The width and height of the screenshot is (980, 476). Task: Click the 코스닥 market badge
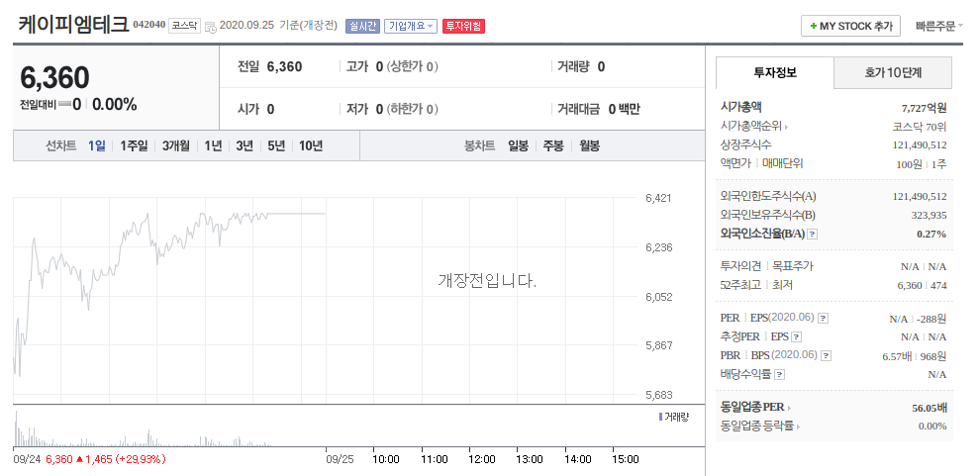[x=184, y=26]
